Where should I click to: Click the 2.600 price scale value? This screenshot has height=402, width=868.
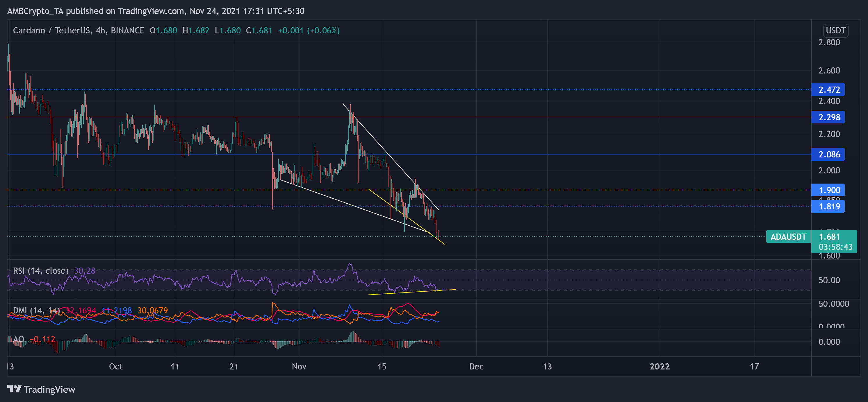click(829, 70)
